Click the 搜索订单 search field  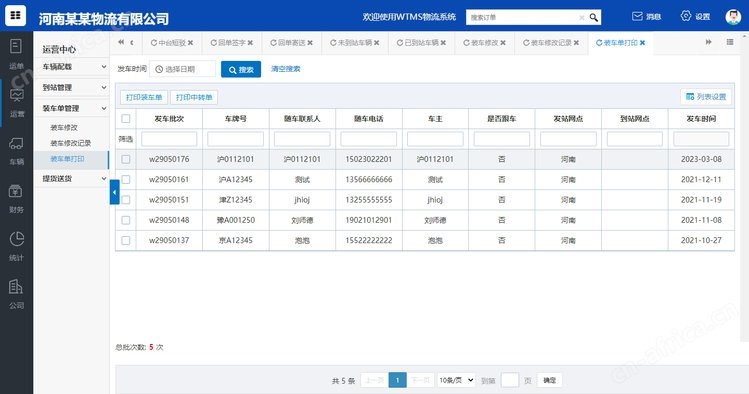(x=523, y=17)
